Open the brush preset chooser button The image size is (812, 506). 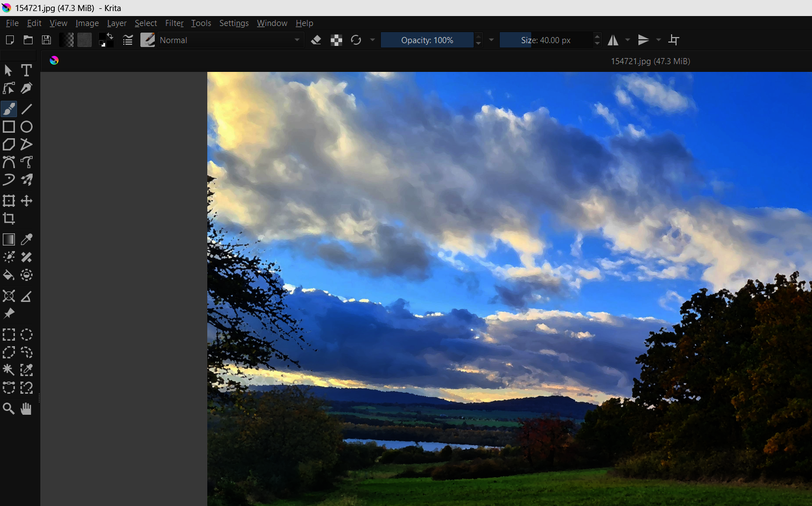pyautogui.click(x=148, y=40)
